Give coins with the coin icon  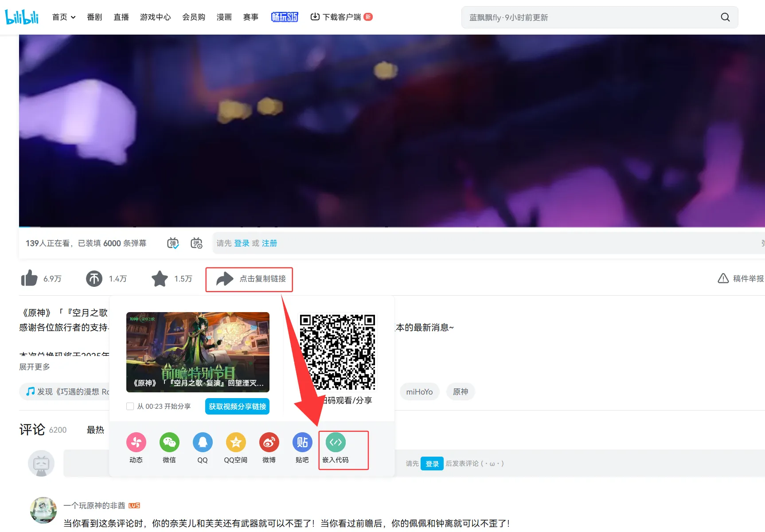[x=94, y=278]
